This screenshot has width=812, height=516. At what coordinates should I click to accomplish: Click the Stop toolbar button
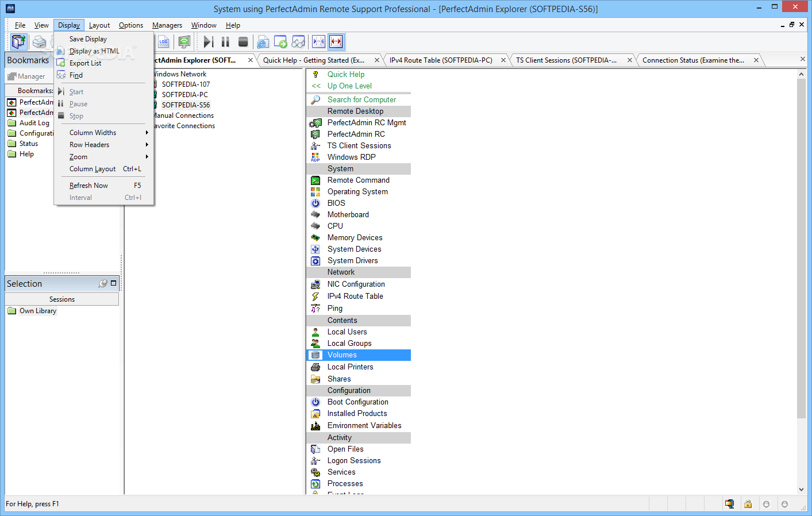[243, 41]
